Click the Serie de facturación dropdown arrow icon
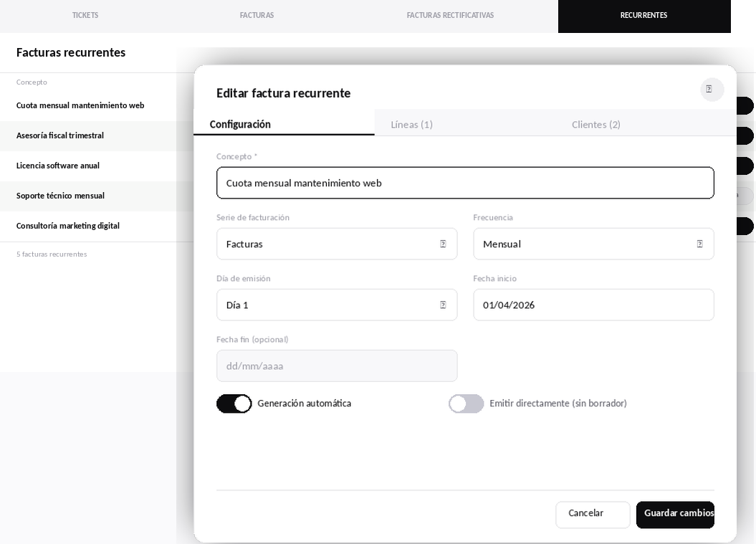The width and height of the screenshot is (756, 544). point(443,244)
